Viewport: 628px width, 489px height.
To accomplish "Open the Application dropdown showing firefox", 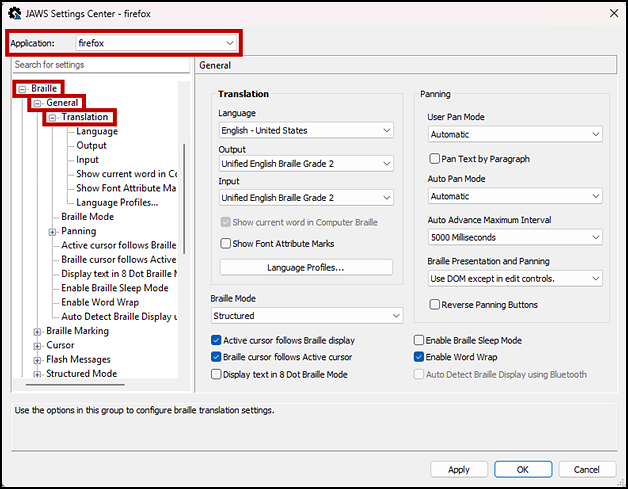I will coord(157,43).
